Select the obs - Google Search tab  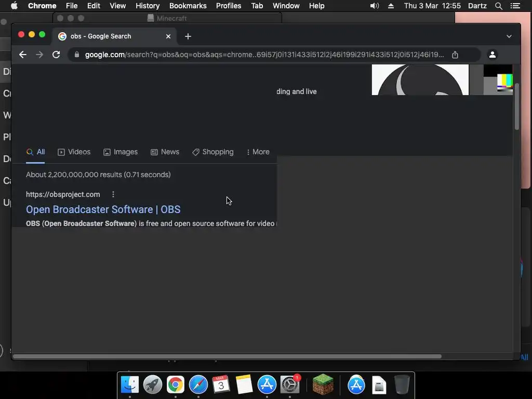114,36
